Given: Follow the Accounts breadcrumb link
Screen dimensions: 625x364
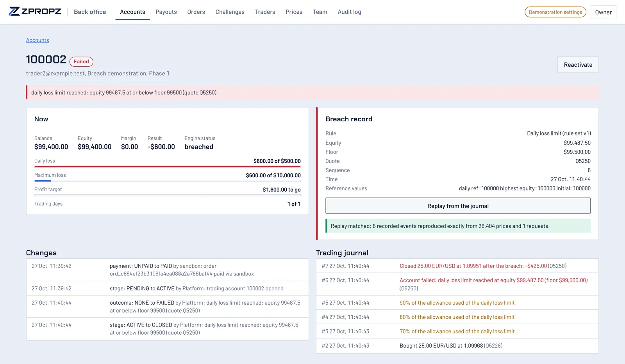Looking at the screenshot, I should (37, 40).
